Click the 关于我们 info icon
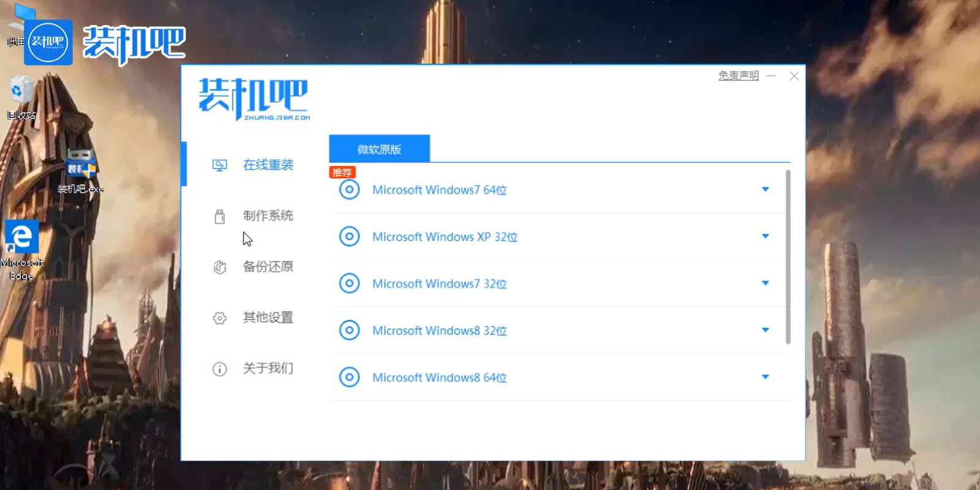The height and width of the screenshot is (490, 980). tap(219, 369)
